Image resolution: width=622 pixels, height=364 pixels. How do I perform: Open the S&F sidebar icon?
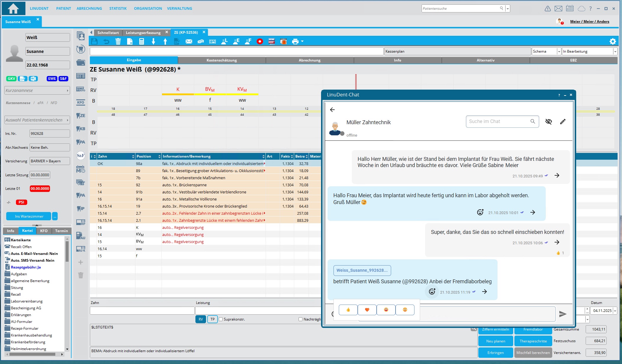(x=80, y=156)
